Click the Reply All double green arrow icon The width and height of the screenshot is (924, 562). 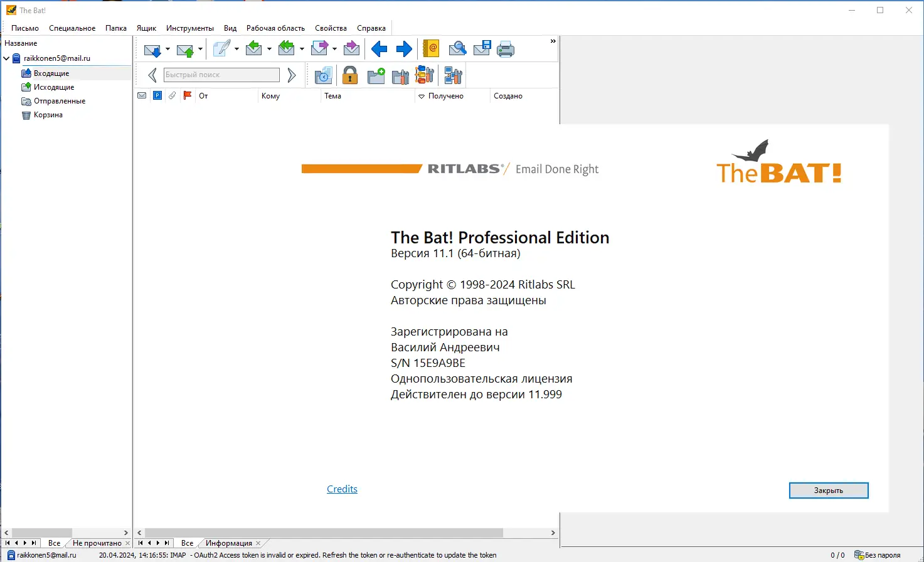pos(287,48)
